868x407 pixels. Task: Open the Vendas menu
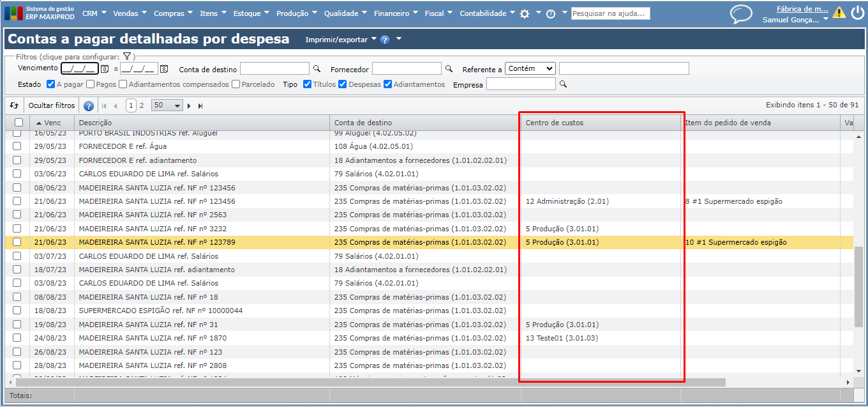click(130, 13)
